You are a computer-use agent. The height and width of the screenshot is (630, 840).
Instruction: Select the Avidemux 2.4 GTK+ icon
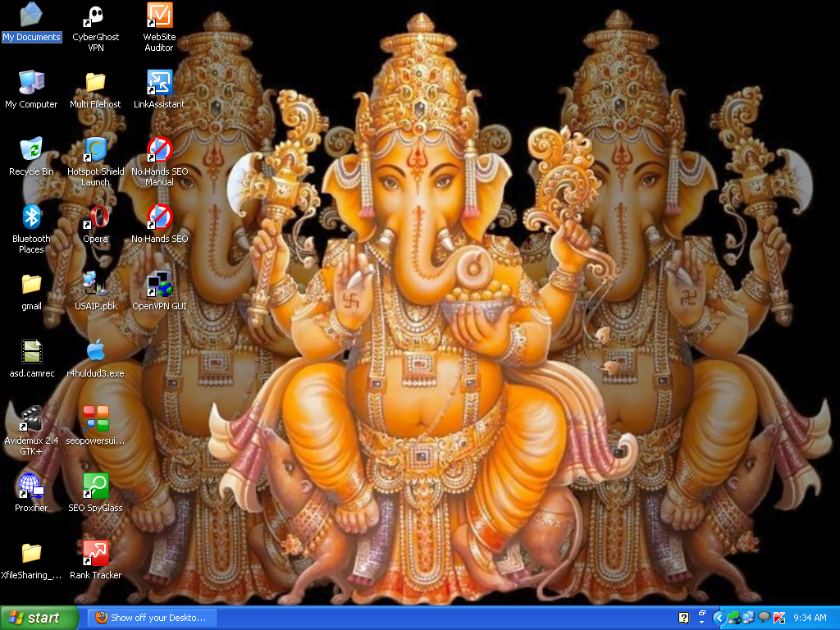point(31,419)
